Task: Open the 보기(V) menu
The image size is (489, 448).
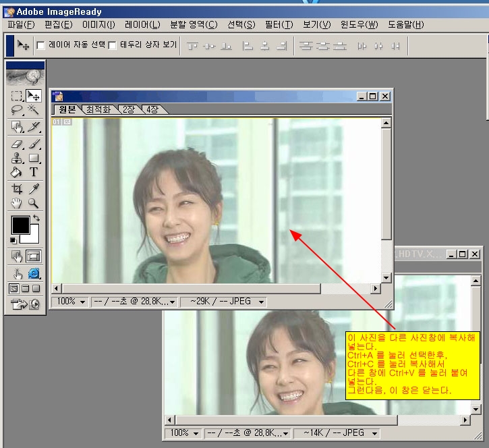Action: (x=316, y=24)
